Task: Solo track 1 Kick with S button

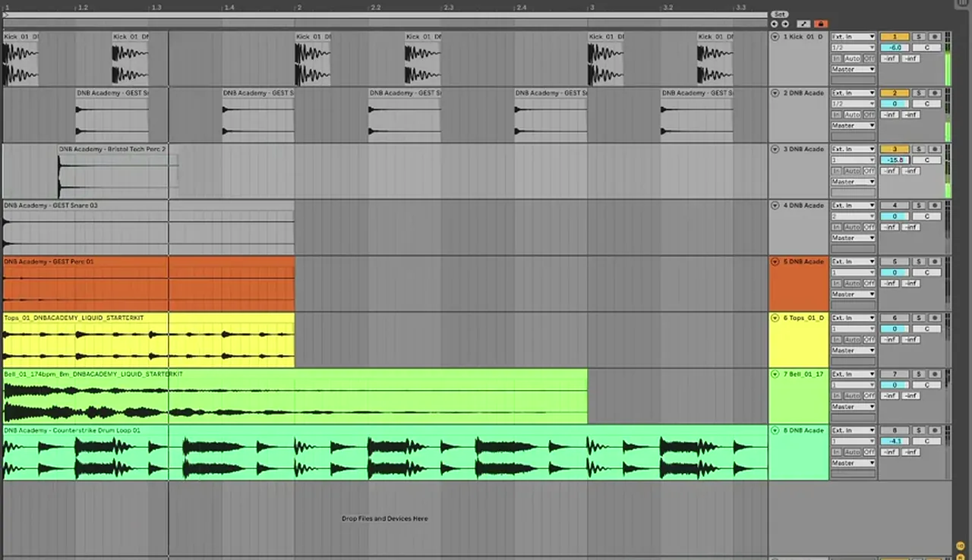Action: tap(919, 36)
